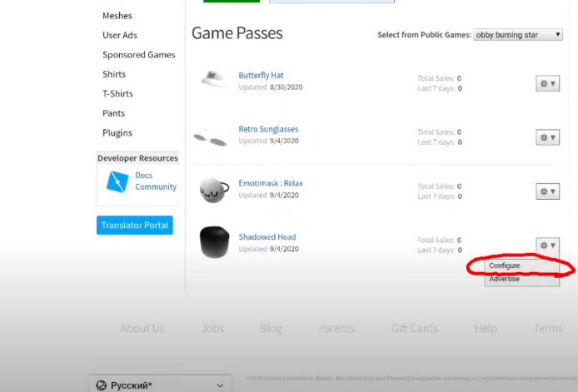
Task: Open the Parents footer link
Action: (337, 328)
